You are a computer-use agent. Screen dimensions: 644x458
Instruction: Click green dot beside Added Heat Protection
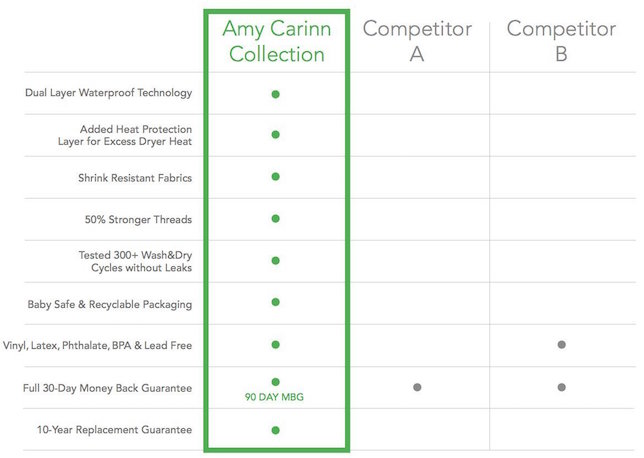pyautogui.click(x=276, y=135)
